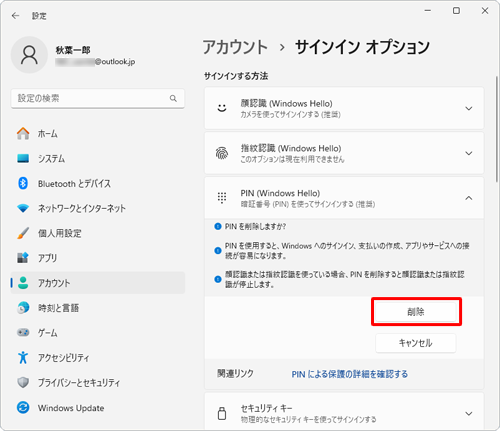Click the 顔認識 (Windows Hello) title
The width and height of the screenshot is (500, 431).
click(286, 103)
